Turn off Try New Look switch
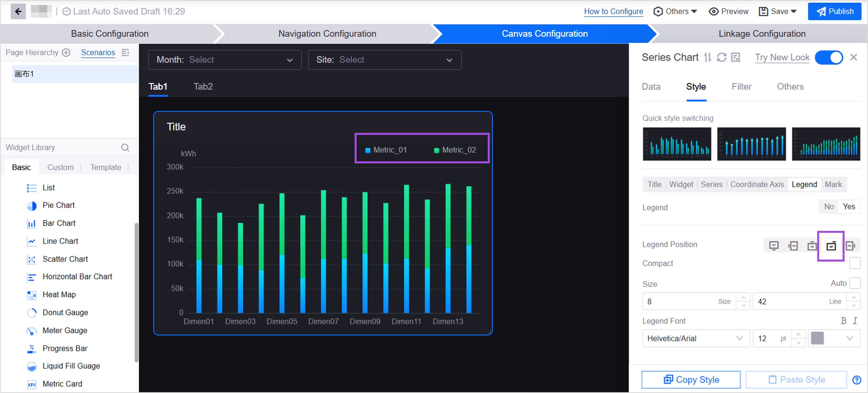This screenshot has height=393, width=868. 829,58
